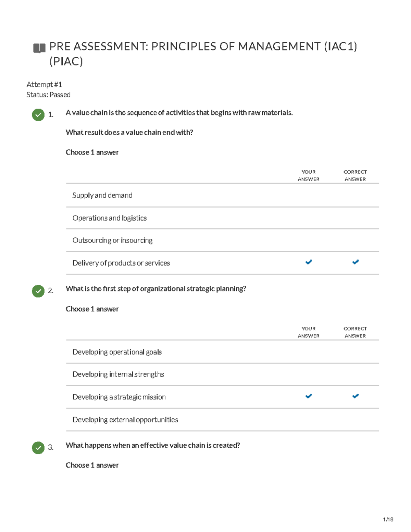Click the 'Status: Passed' text
Viewport: 411px width, 532px height.
tap(48, 95)
